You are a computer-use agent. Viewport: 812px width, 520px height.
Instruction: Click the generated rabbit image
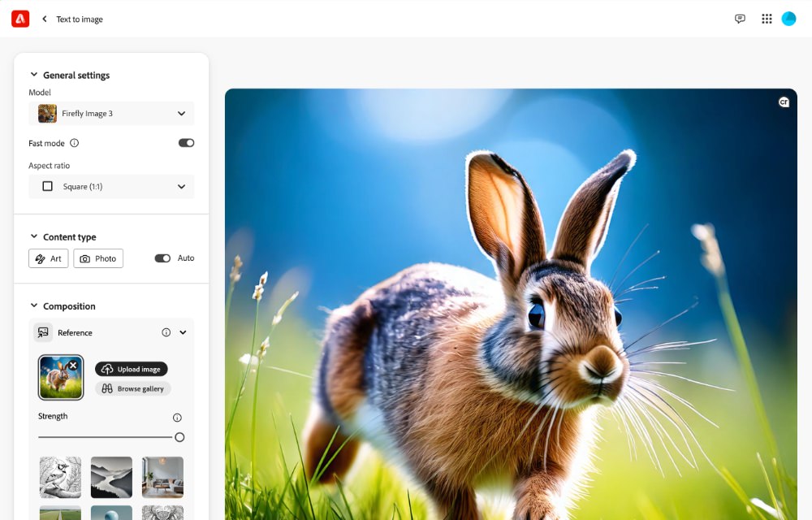(x=511, y=304)
